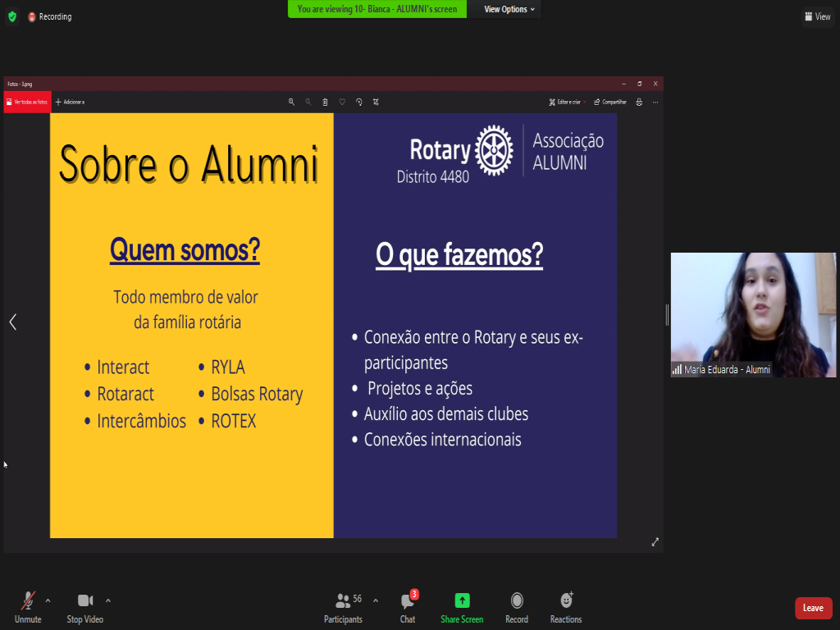Unmute the microphone
Screen dimensions: 840x630
28,601
